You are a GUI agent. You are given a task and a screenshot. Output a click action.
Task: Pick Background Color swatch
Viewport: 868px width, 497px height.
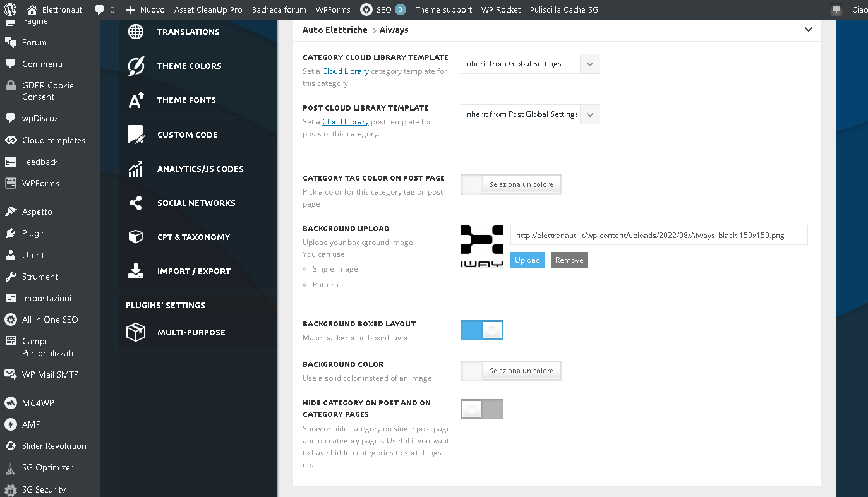point(471,371)
